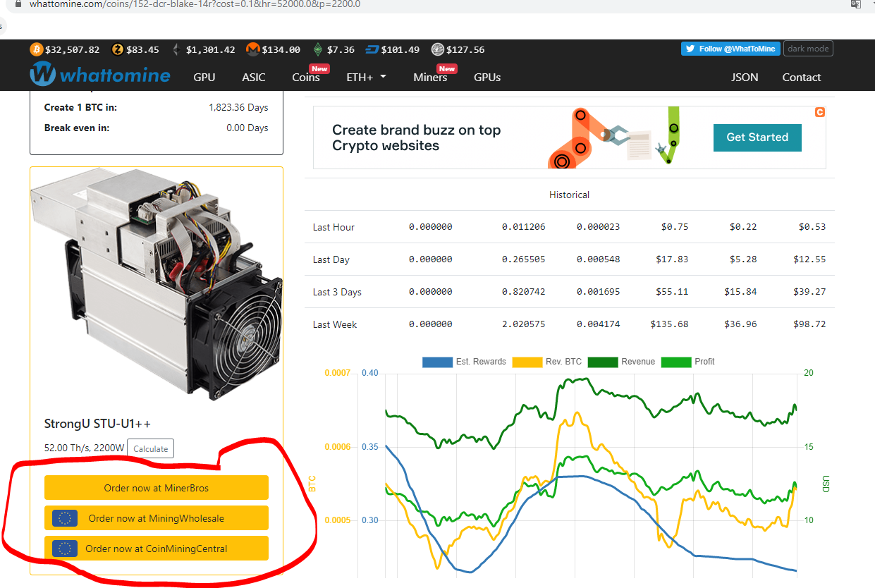Click the Bitcoin price icon in top bar
875x588 pixels.
coord(35,49)
